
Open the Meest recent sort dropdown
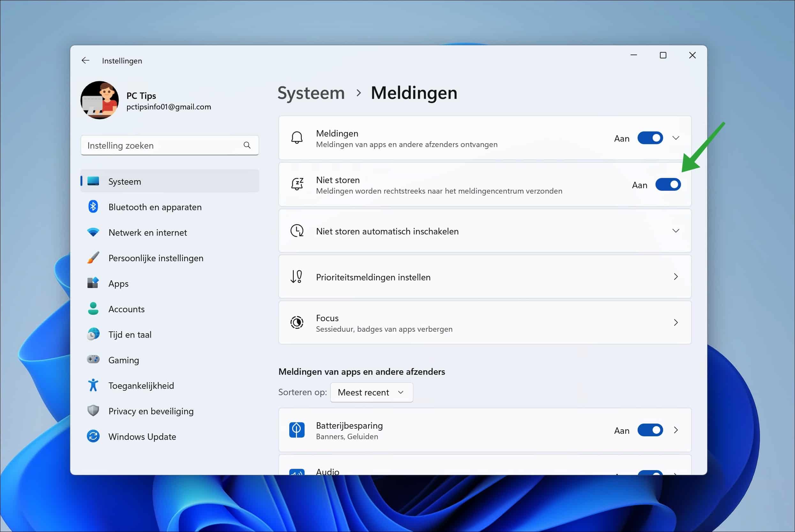point(371,392)
